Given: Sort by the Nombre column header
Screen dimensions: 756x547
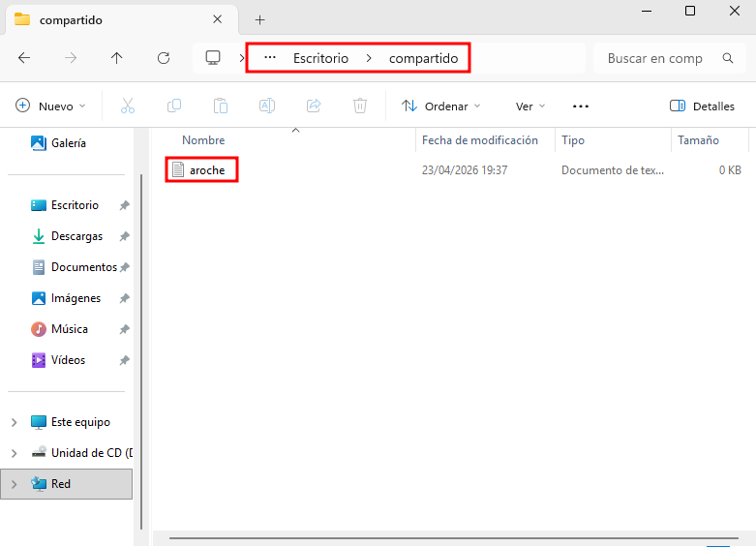Looking at the screenshot, I should coord(203,140).
